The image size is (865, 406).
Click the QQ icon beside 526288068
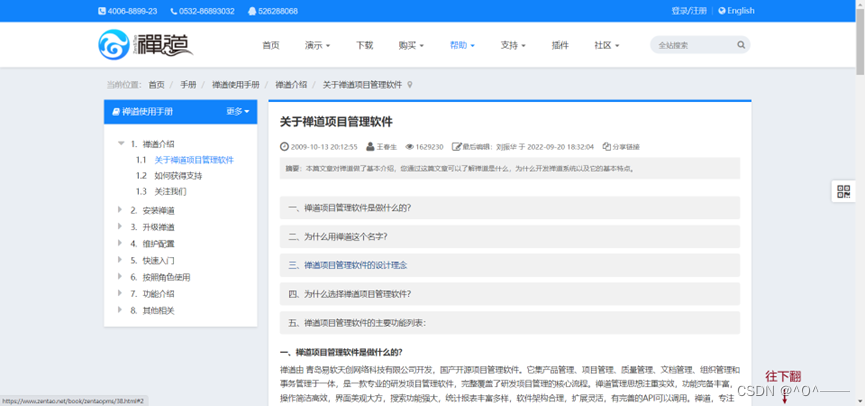point(252,11)
